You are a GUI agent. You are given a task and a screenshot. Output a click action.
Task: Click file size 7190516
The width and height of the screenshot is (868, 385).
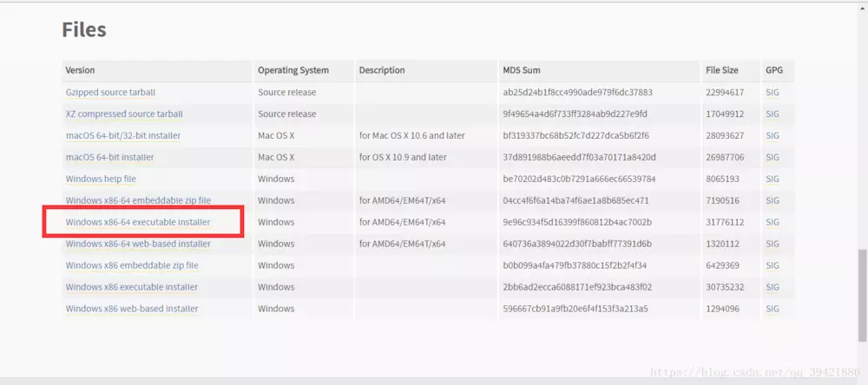tap(722, 200)
